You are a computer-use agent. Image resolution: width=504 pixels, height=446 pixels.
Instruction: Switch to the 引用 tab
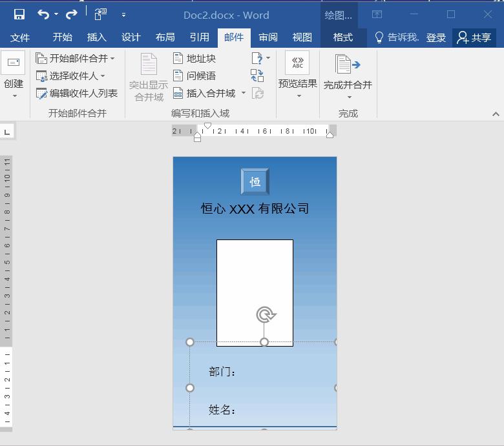pyautogui.click(x=200, y=37)
